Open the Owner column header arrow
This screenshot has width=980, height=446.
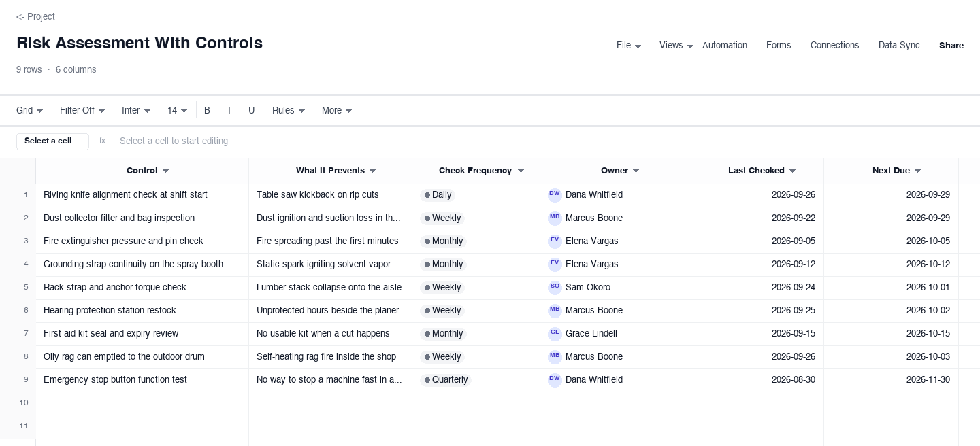(x=636, y=171)
